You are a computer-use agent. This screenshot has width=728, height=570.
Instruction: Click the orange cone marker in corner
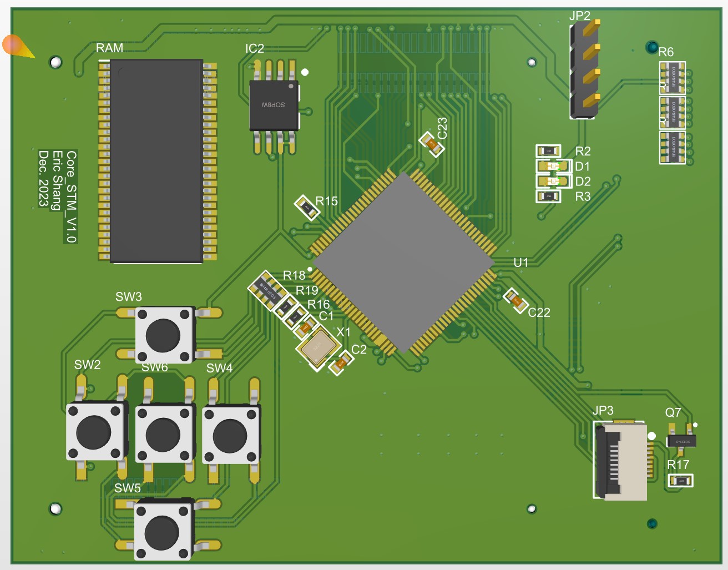point(17,46)
